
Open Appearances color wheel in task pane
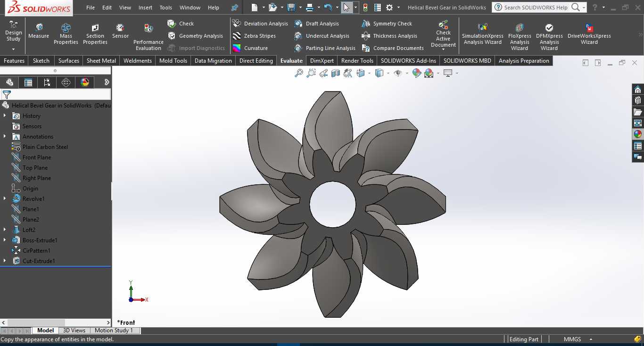pyautogui.click(x=638, y=134)
